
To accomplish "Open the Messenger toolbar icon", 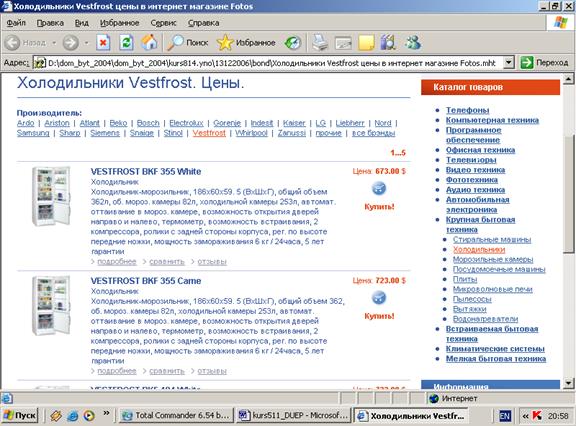I will click(413, 43).
